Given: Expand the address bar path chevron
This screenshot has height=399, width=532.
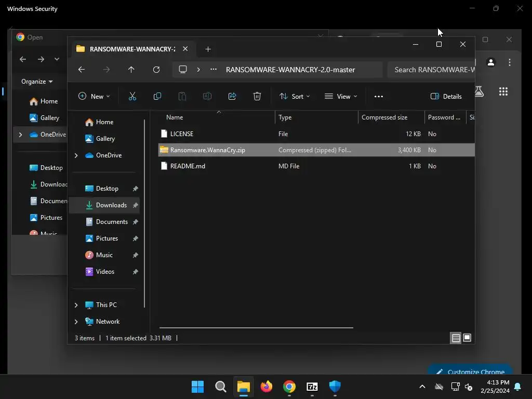Looking at the screenshot, I should pos(198,70).
